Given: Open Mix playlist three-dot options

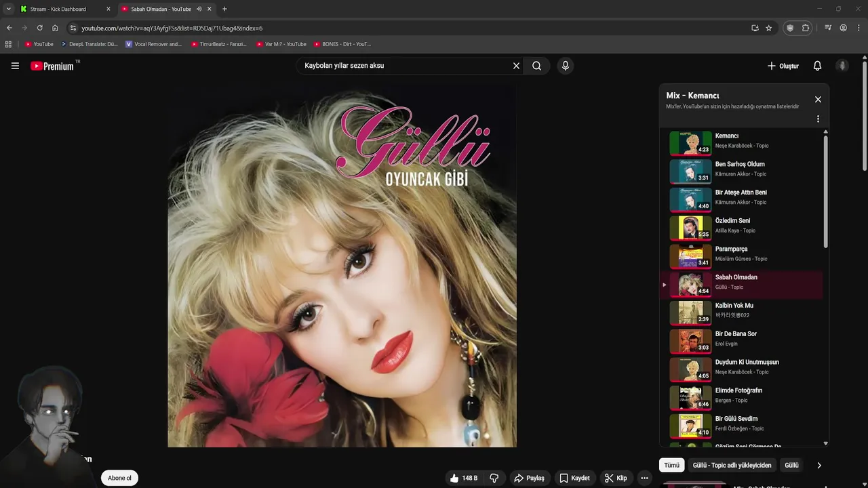Looking at the screenshot, I should click(x=818, y=119).
